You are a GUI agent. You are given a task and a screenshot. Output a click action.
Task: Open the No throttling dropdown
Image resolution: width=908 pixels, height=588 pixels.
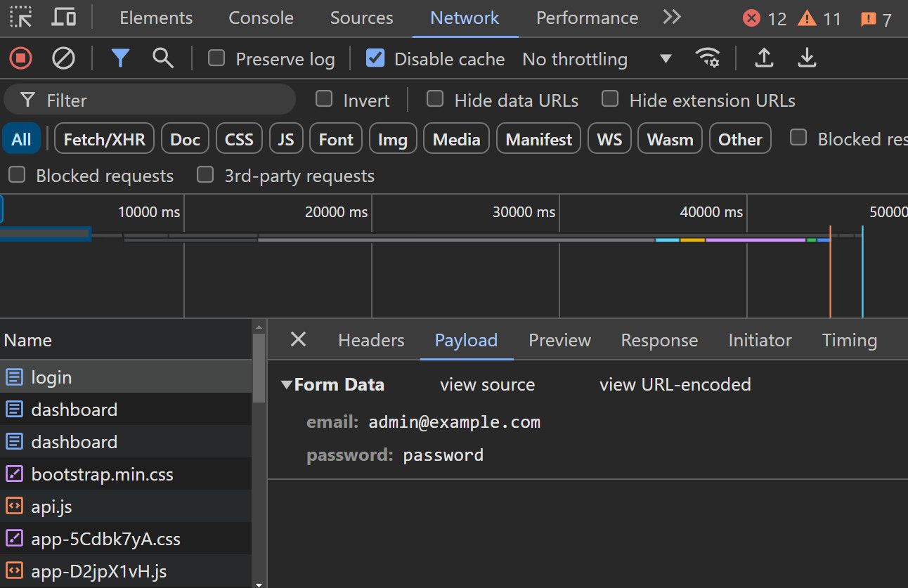[597, 59]
